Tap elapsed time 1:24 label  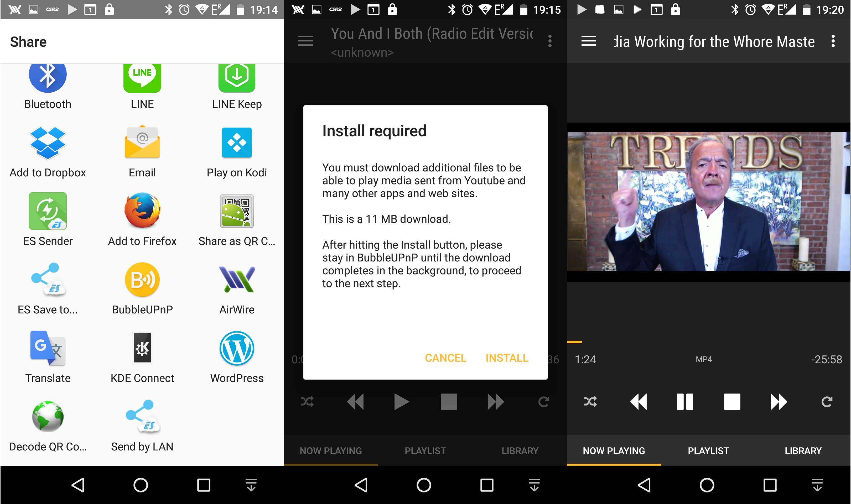(x=585, y=359)
